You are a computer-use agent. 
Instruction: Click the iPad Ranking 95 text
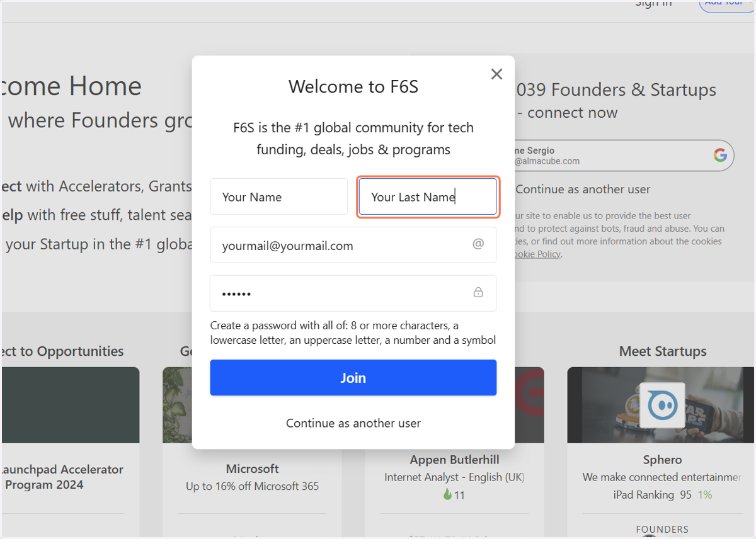(x=652, y=495)
